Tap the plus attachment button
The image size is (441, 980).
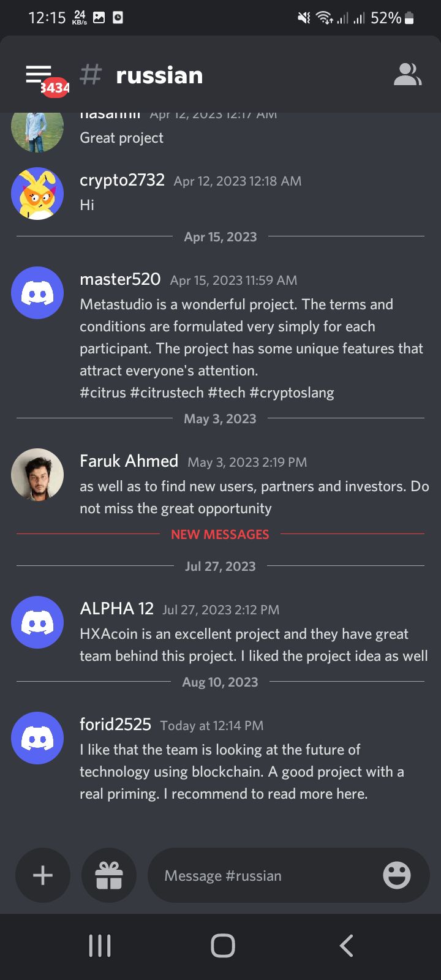pyautogui.click(x=43, y=875)
